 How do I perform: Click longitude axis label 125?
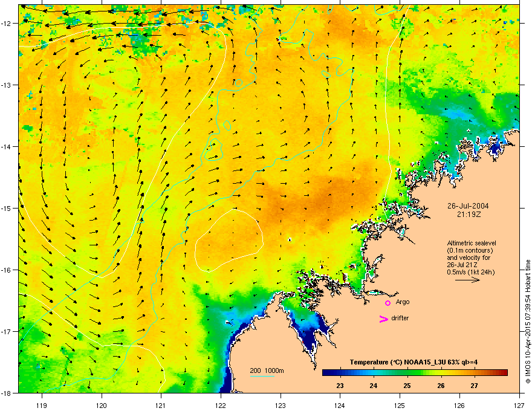pyautogui.click(x=400, y=406)
